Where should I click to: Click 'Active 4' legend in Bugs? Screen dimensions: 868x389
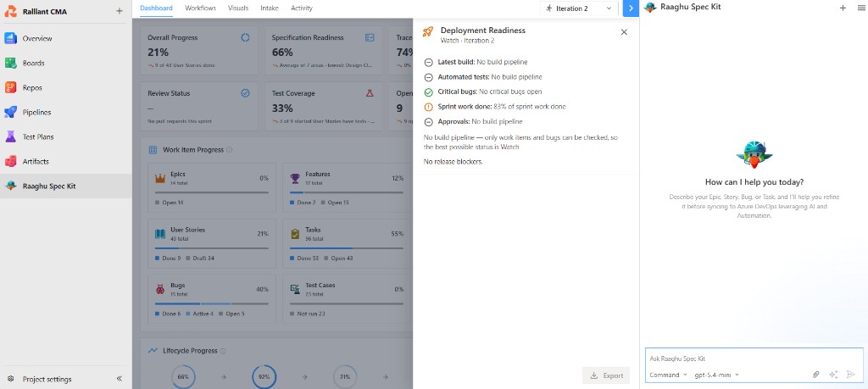[x=199, y=314]
